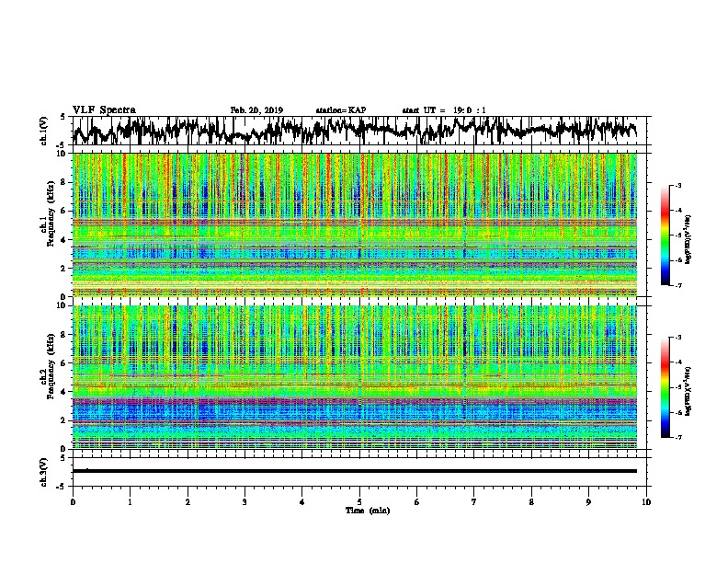Image resolution: width=728 pixels, height=563 pixels.
Task: Click time-axis tick label "7"
Action: point(474,501)
